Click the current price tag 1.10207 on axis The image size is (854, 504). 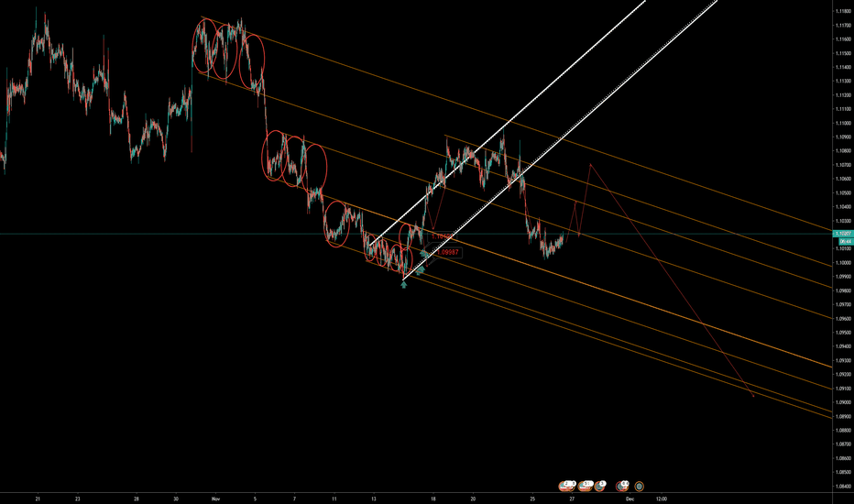(841, 236)
